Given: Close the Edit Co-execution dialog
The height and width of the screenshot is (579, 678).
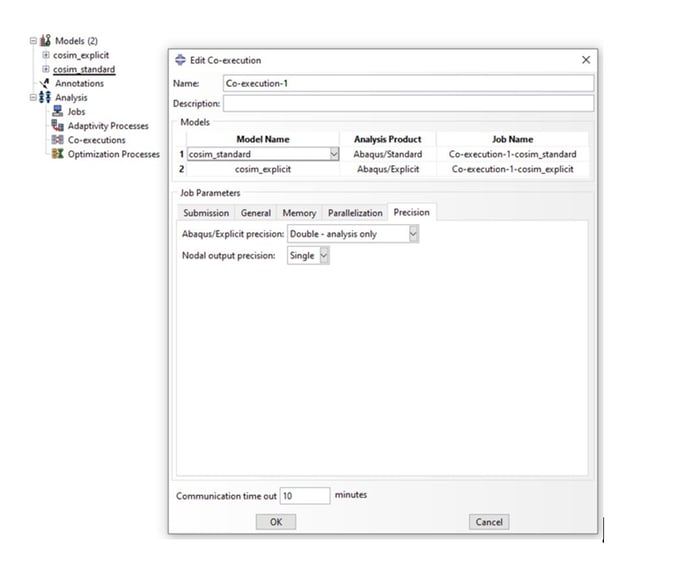Looking at the screenshot, I should coord(586,60).
